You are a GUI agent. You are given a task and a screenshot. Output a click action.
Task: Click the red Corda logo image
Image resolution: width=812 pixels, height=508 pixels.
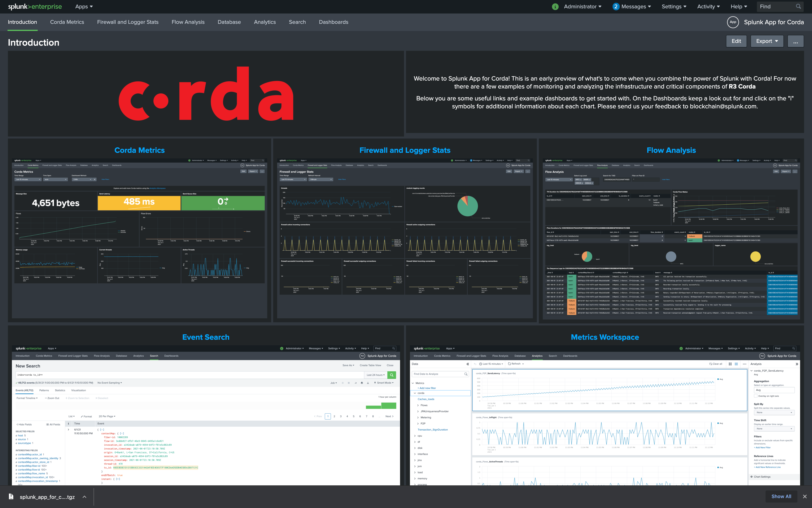(206, 93)
